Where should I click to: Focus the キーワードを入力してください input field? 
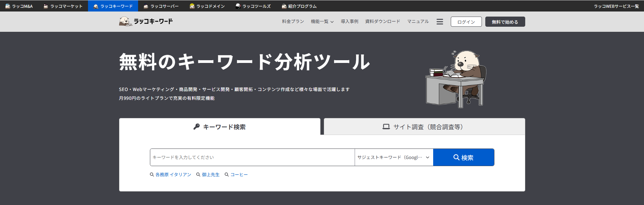click(x=252, y=157)
